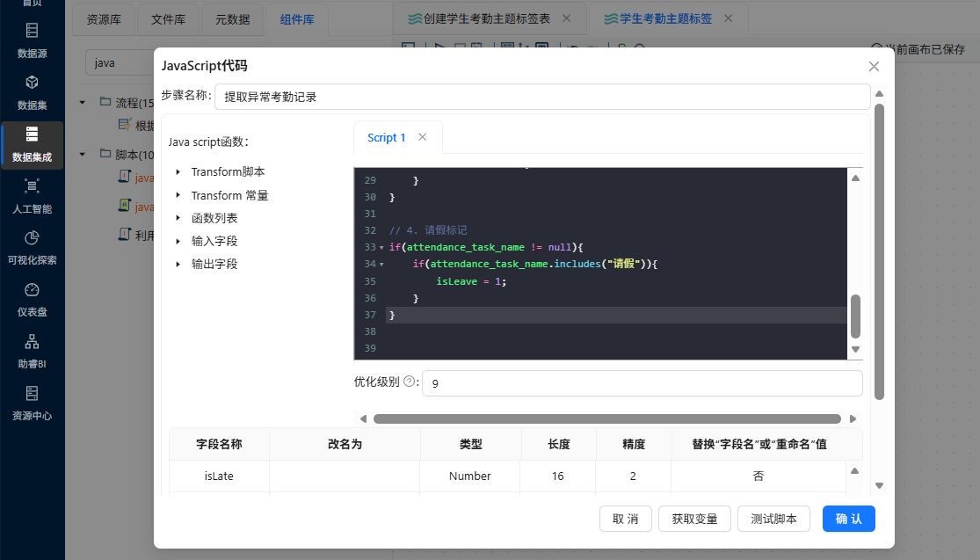Click the length value 16 cell
Screen dimensions: 980x560
557,476
